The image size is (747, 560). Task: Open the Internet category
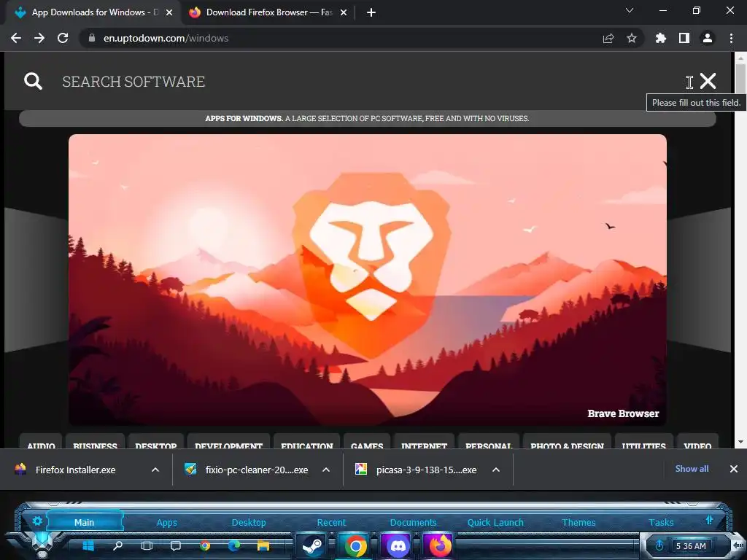(424, 443)
